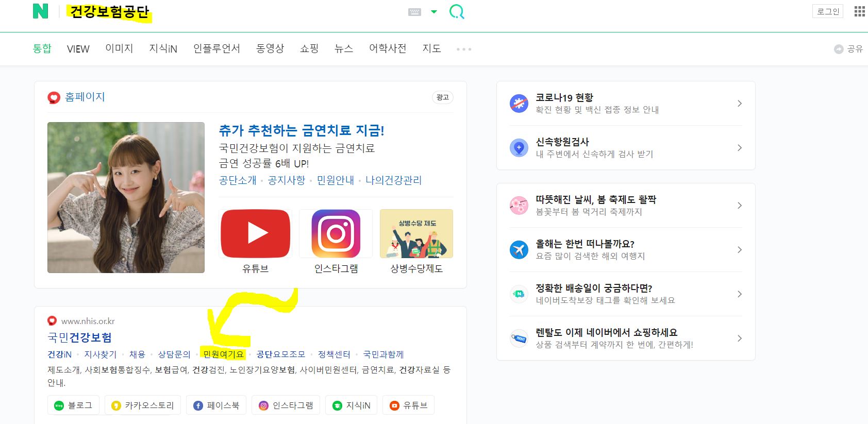868x424 pixels.
Task: Select the 통합 search tab
Action: click(x=42, y=48)
